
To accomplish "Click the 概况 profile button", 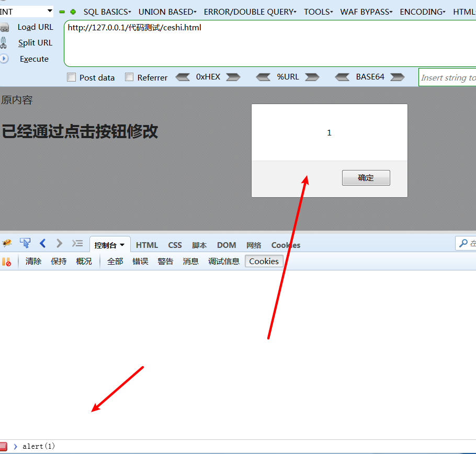I will tap(84, 262).
